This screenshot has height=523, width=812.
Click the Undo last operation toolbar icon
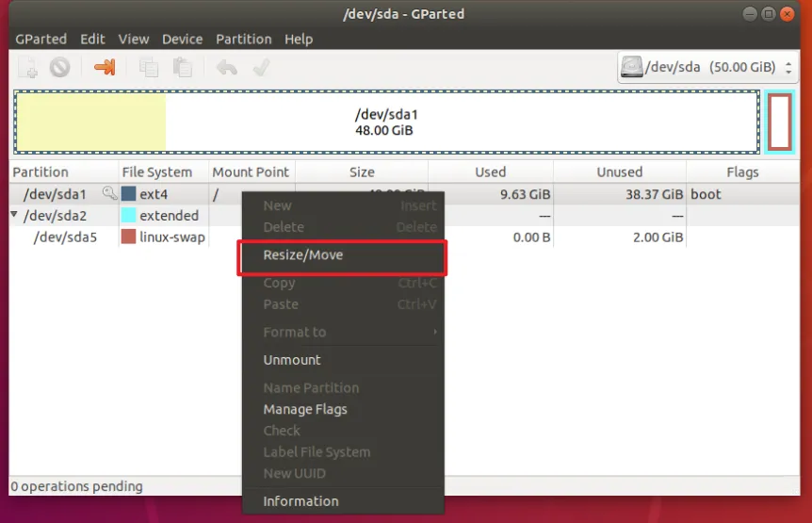coord(227,67)
